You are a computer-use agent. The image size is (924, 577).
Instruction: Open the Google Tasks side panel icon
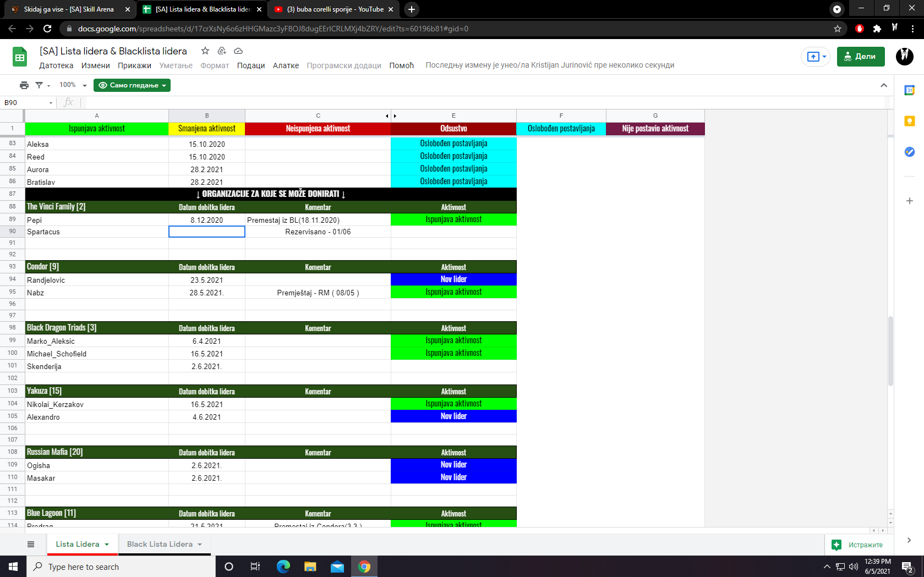click(x=909, y=152)
